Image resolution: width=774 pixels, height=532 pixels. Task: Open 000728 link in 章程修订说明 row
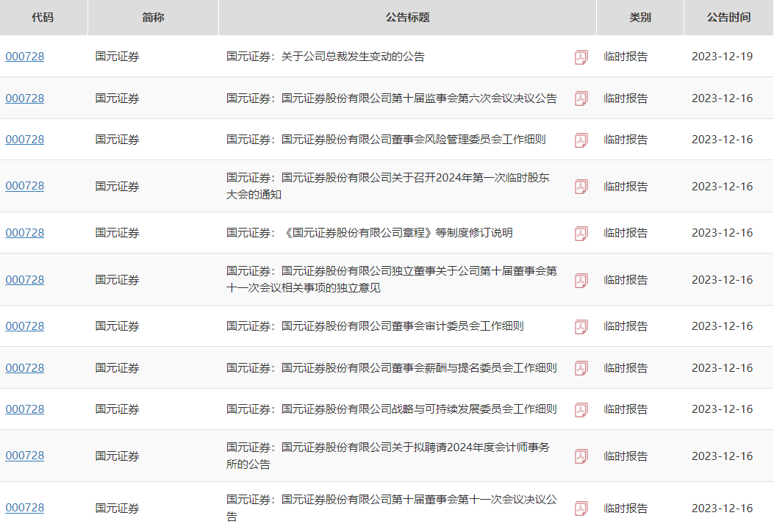pyautogui.click(x=25, y=232)
